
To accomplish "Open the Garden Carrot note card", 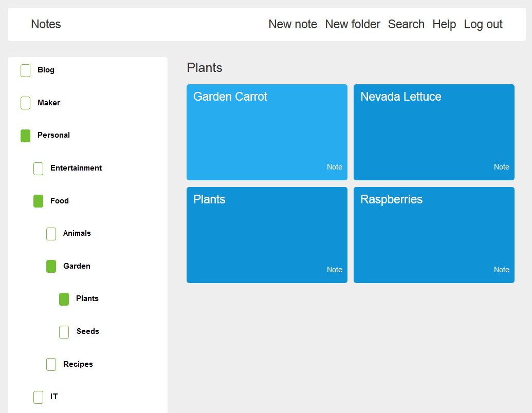I will click(267, 132).
